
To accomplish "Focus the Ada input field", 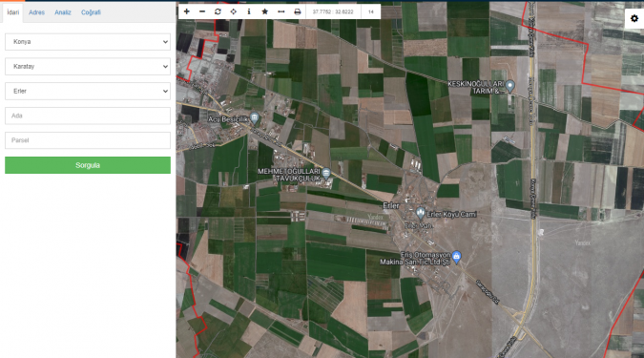I will tap(88, 116).
